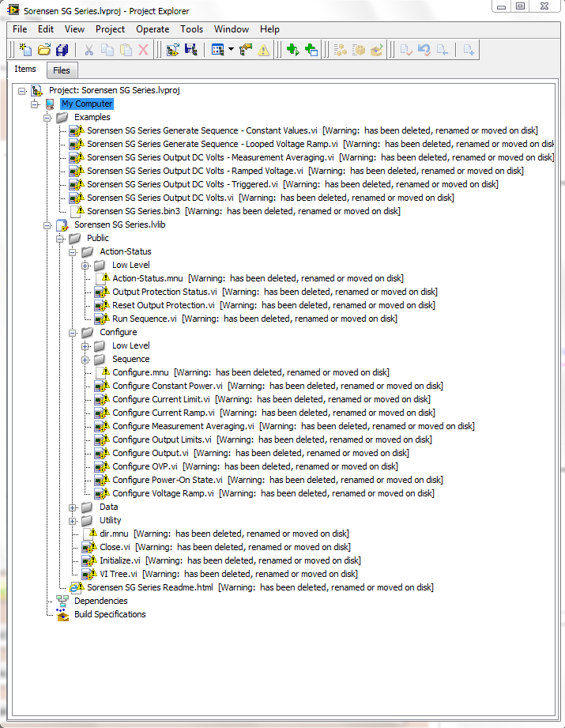Click the red Delete X icon
This screenshot has width=565, height=728.
(x=144, y=49)
